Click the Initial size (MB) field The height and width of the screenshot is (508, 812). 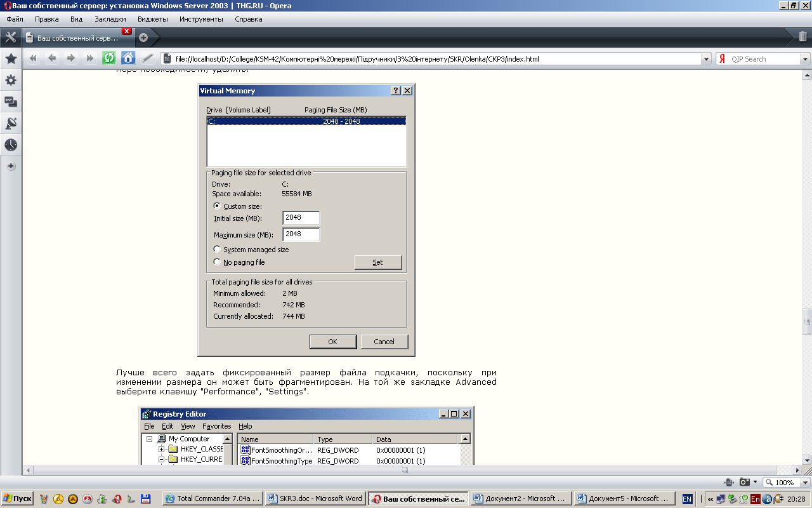coord(301,218)
